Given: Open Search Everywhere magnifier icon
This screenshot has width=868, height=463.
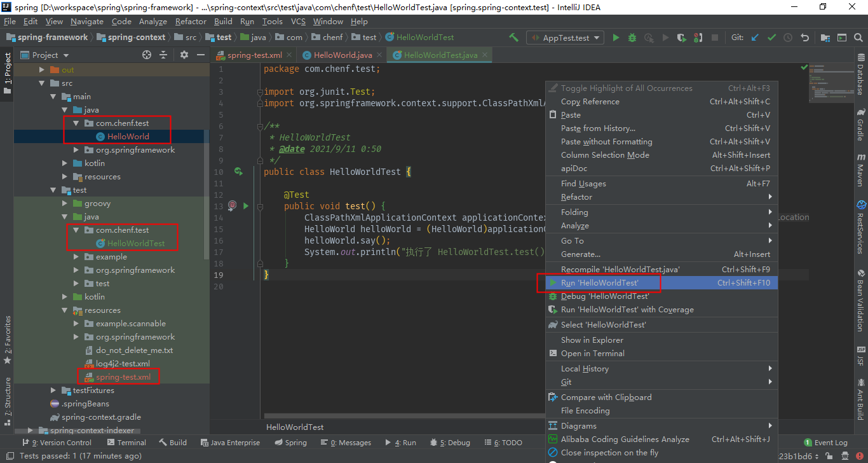Looking at the screenshot, I should 858,37.
